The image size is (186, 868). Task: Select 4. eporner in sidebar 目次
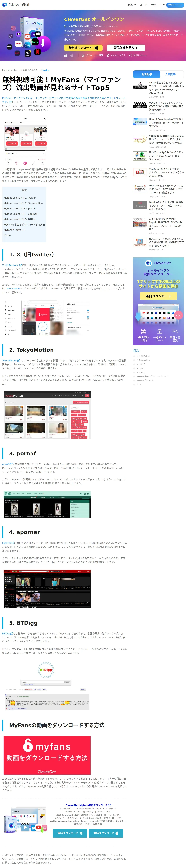[141, 368]
